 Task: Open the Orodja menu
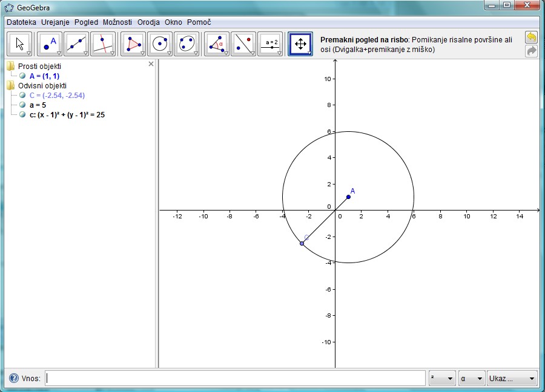point(148,22)
